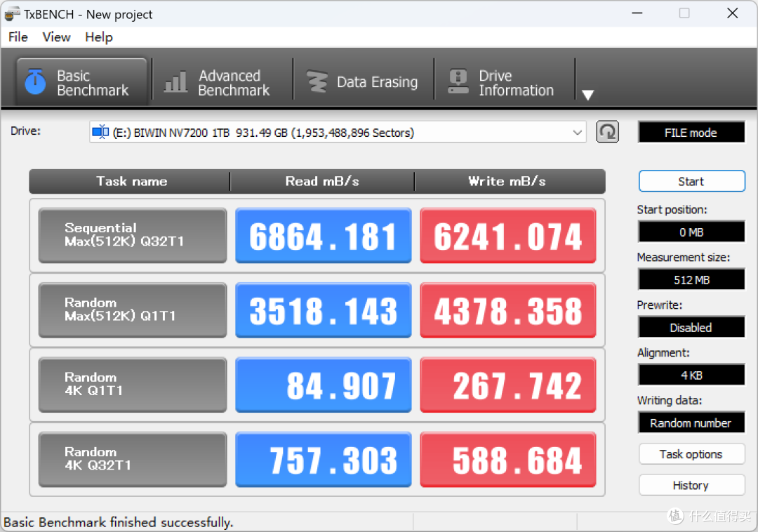Click Random 4K Q1T1 task button
The width and height of the screenshot is (758, 532).
133,385
